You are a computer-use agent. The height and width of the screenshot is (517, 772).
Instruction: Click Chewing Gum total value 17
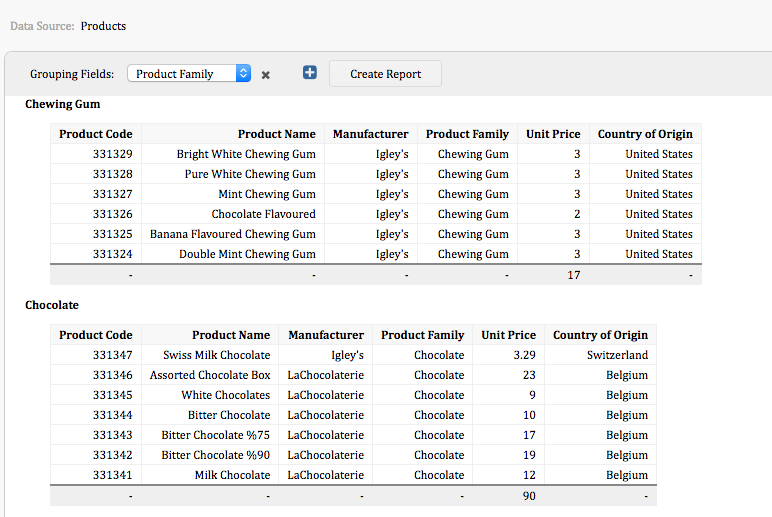pos(574,275)
